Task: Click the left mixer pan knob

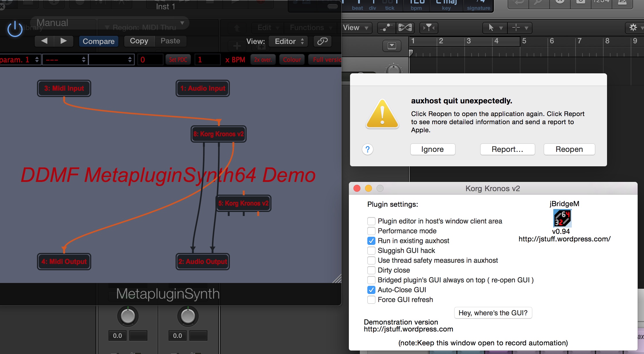Action: click(128, 316)
